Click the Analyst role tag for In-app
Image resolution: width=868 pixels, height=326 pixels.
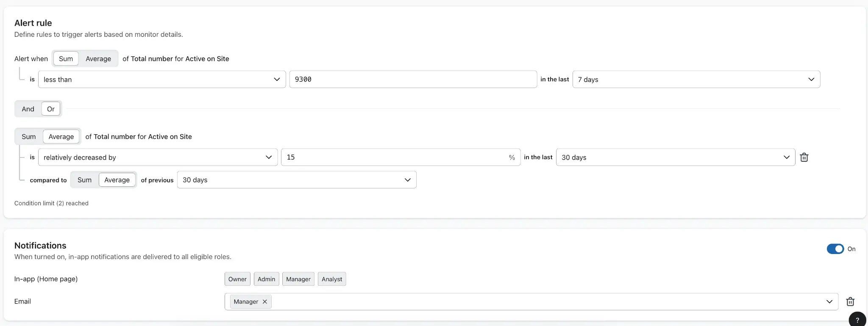click(332, 279)
